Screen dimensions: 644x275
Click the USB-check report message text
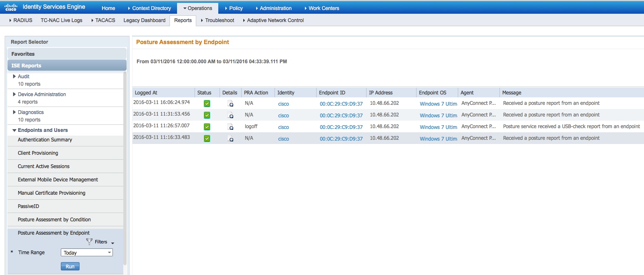point(572,126)
